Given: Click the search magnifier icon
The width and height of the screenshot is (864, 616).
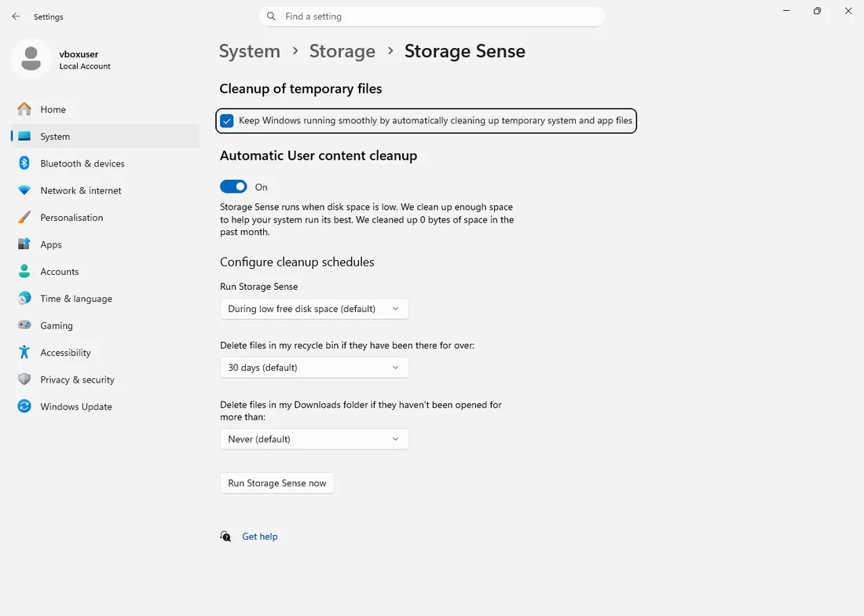Looking at the screenshot, I should 271,16.
